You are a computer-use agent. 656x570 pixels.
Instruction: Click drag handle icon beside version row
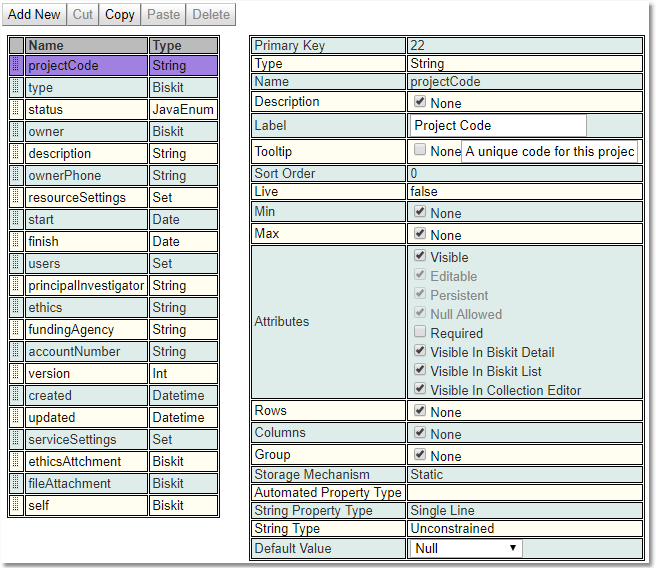(16, 374)
